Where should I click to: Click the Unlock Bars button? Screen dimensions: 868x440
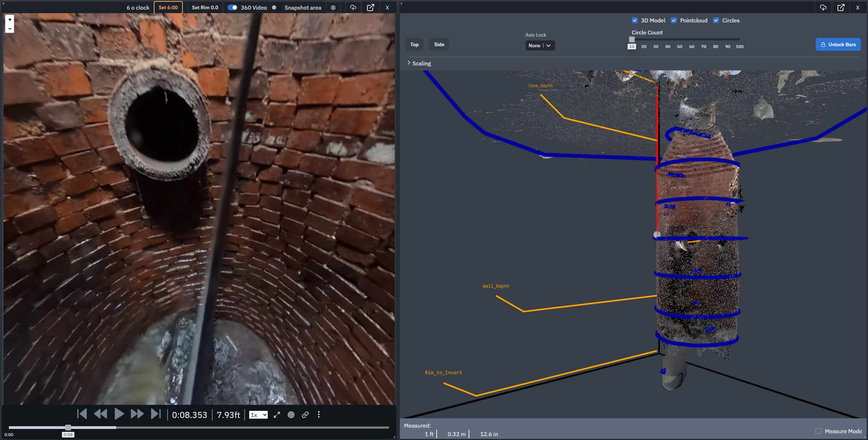click(838, 44)
